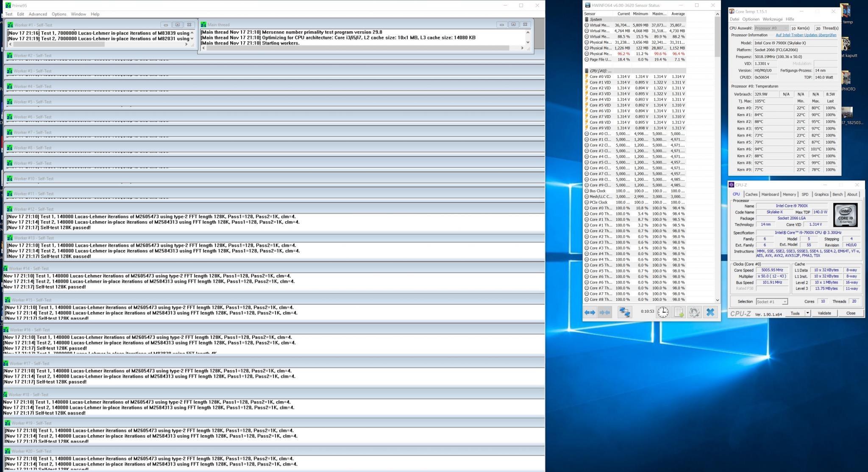Open the Options menu in Prime95
This screenshot has height=472, width=868.
click(x=59, y=14)
